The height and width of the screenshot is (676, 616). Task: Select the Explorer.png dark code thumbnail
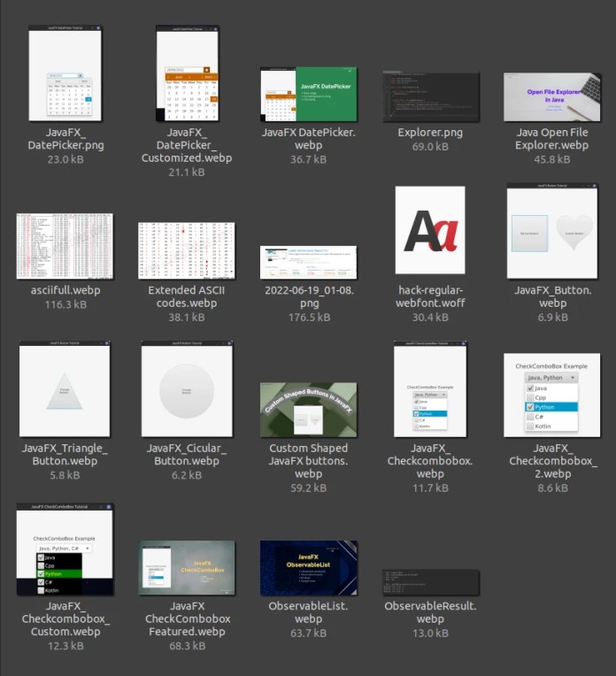pyautogui.click(x=430, y=97)
